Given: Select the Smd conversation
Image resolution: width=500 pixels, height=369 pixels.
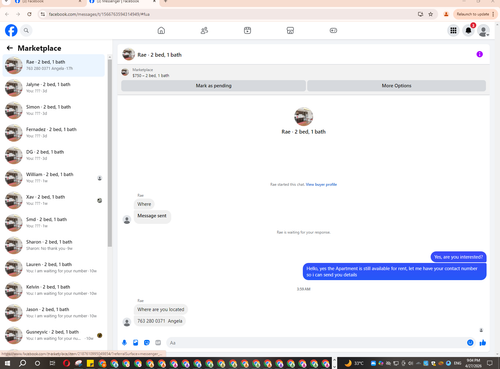Looking at the screenshot, I should [x=54, y=223].
